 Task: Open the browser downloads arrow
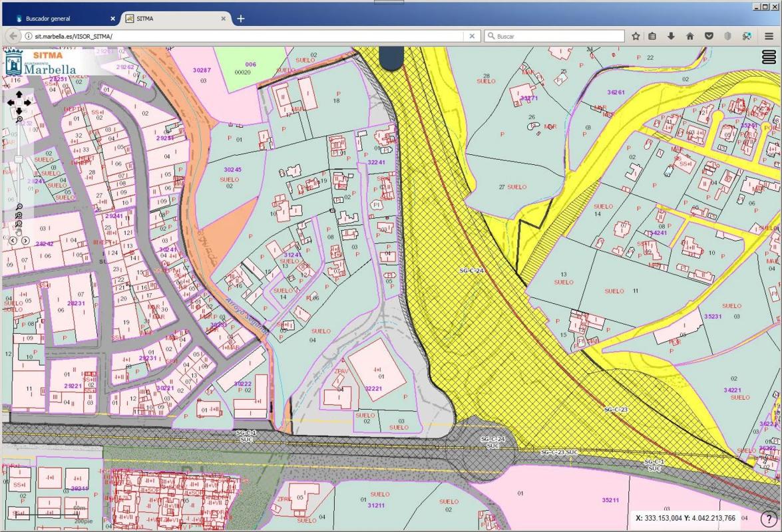[671, 36]
